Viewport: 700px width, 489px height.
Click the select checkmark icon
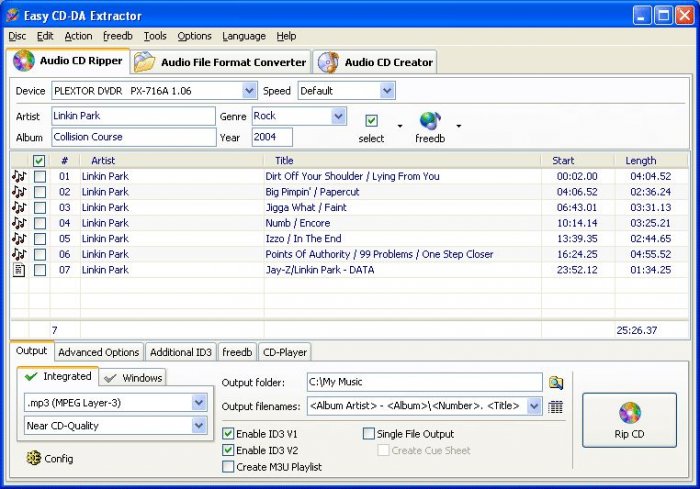(371, 121)
